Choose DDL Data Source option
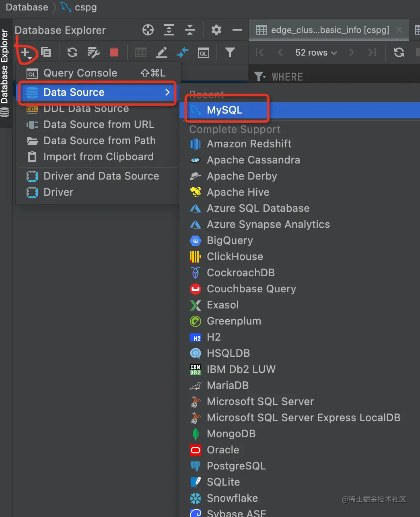This screenshot has height=517, width=420. (x=97, y=108)
